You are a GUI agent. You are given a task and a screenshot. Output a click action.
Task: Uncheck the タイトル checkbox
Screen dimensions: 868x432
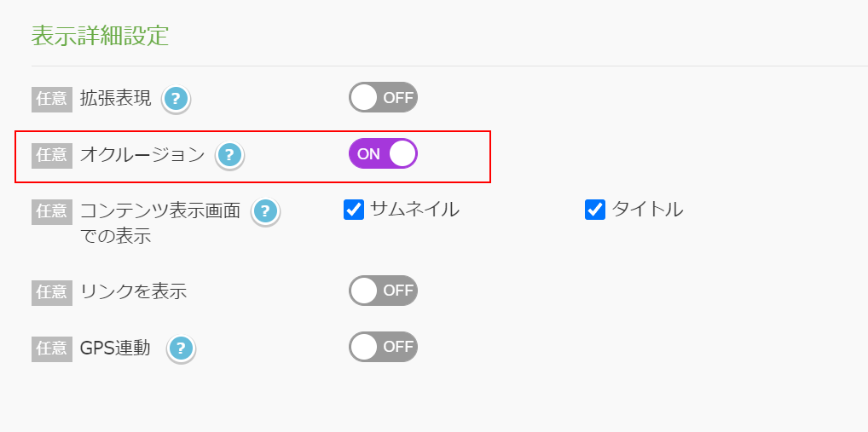[595, 210]
